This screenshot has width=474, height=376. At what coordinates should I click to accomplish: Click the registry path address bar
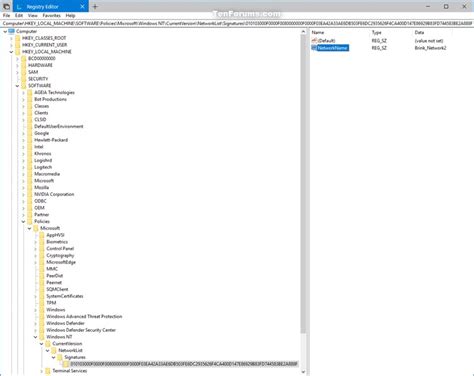point(237,23)
